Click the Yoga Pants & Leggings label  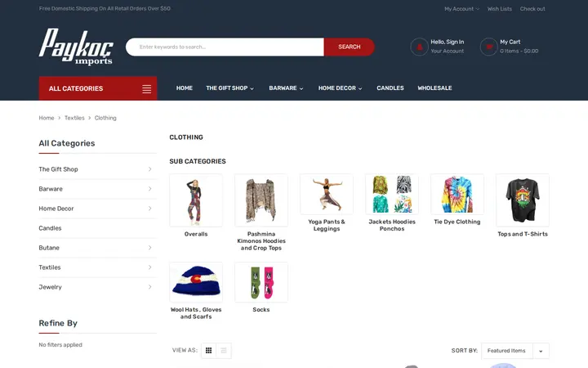pyautogui.click(x=327, y=226)
